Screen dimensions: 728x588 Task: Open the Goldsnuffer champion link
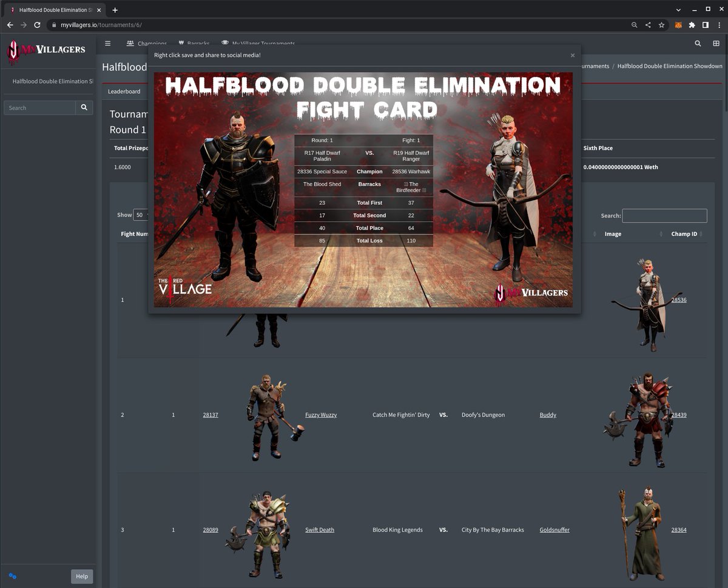(554, 530)
